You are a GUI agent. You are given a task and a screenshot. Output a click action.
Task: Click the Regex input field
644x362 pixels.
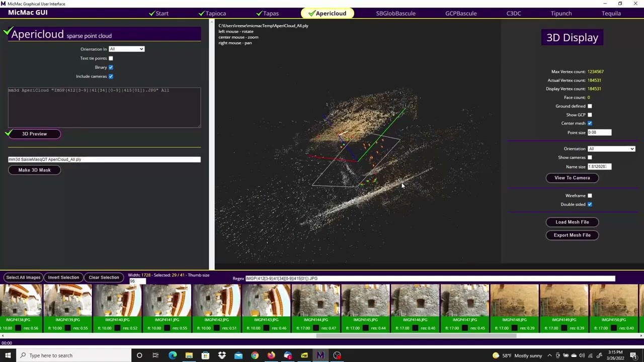coord(430,279)
